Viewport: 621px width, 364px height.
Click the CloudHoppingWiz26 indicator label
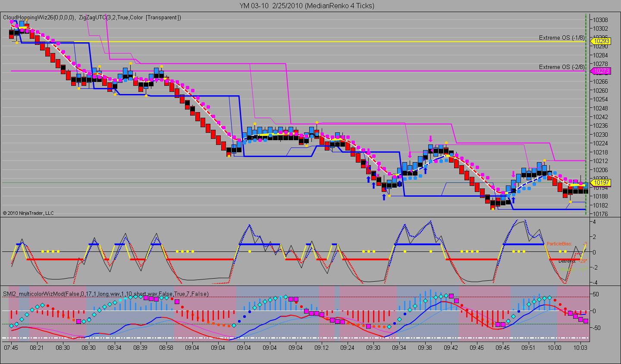[39, 18]
